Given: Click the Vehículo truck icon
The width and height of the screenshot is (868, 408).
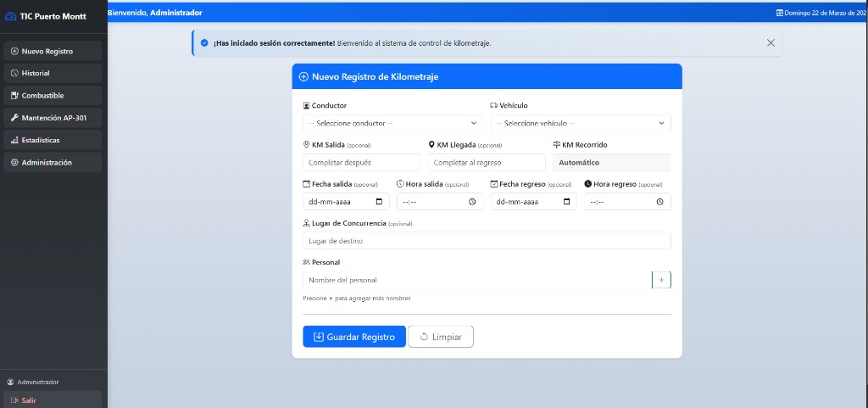Looking at the screenshot, I should coord(494,105).
